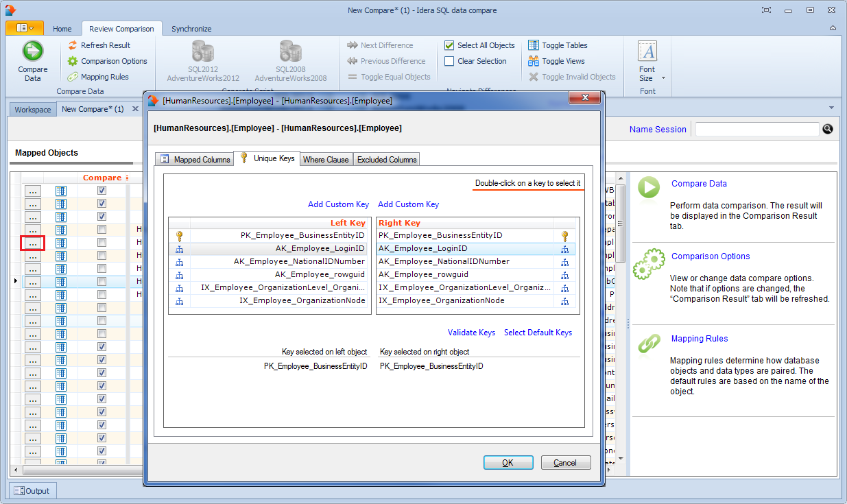This screenshot has width=847, height=504.
Task: Click index icon beside right AK_Employee_LoginID
Action: coord(564,248)
